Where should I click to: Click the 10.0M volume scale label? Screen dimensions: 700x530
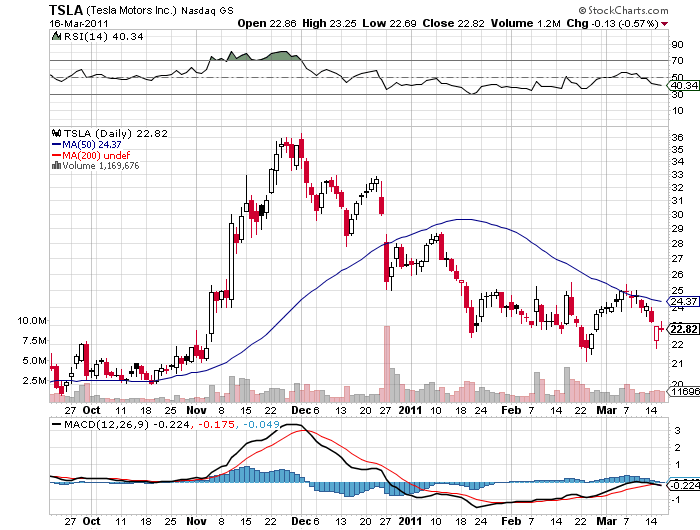(x=32, y=321)
